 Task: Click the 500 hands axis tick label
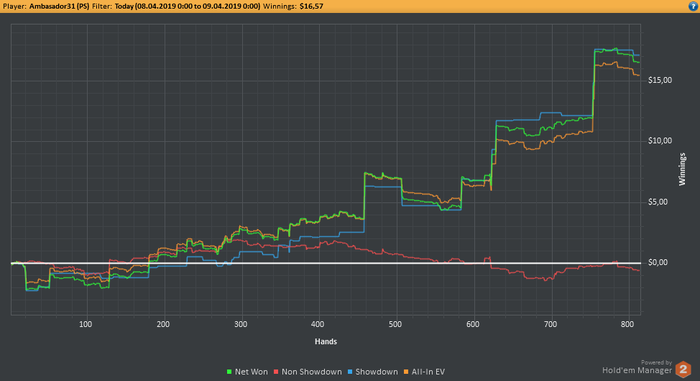pyautogui.click(x=395, y=324)
